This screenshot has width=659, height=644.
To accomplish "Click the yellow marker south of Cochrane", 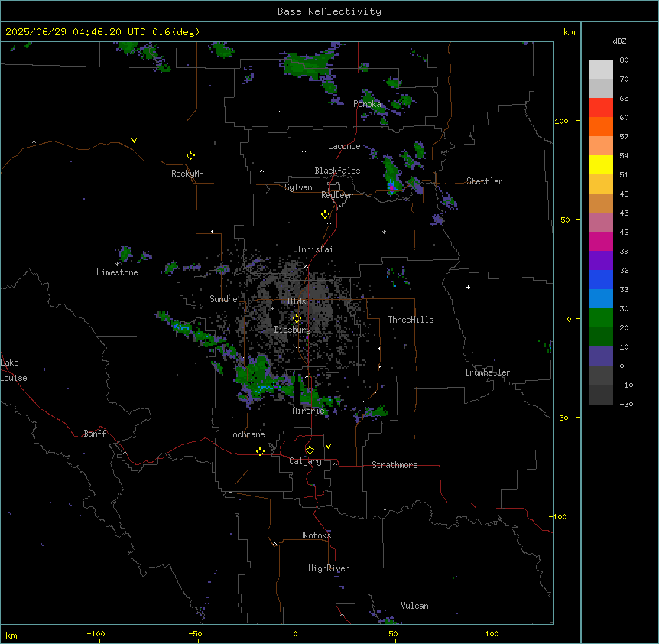I will click(x=260, y=451).
